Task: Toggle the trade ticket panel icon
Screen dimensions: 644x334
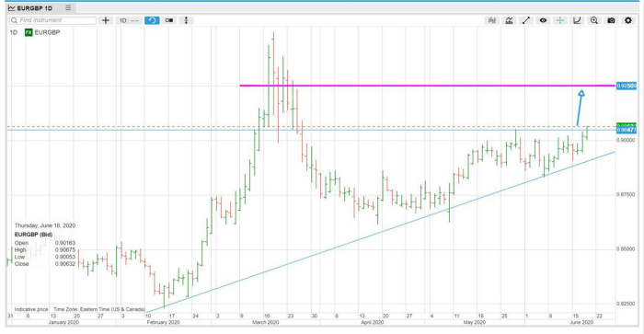Action: [168, 20]
